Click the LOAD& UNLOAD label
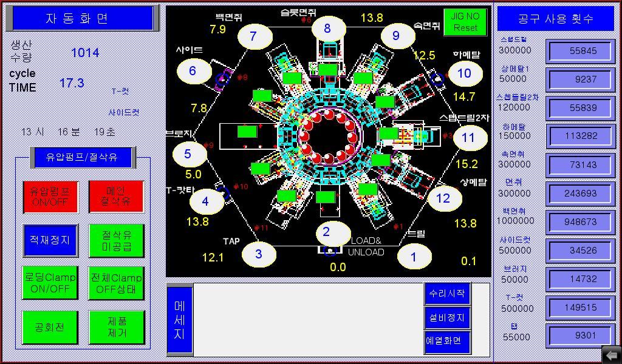The image size is (622, 364). (x=366, y=246)
